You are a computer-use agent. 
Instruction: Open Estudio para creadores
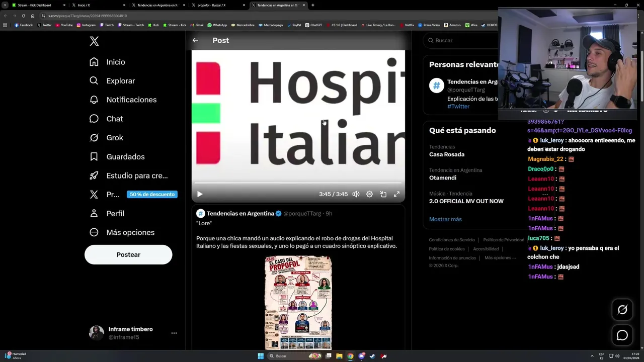pyautogui.click(x=128, y=175)
